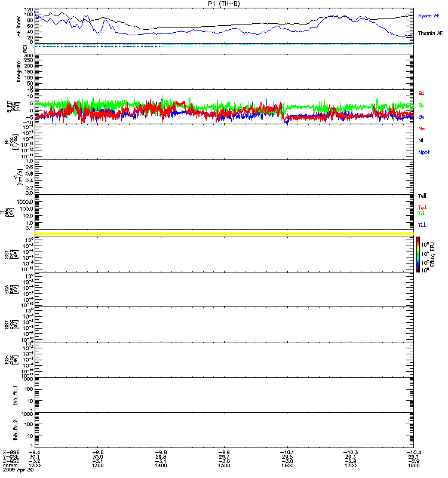Click the X-GSE value '-10.4'

point(413,453)
